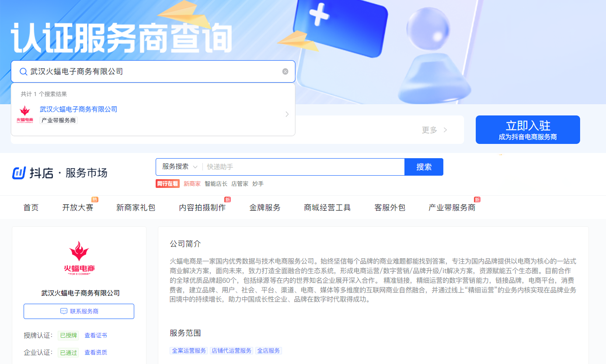Click the 产业带服务商 tag in search result
The image size is (606, 364).
[59, 120]
